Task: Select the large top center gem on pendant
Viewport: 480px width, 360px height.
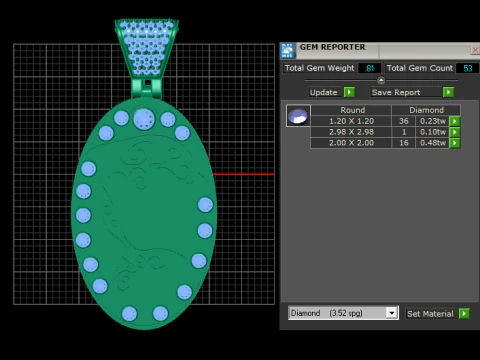Action: tap(144, 119)
